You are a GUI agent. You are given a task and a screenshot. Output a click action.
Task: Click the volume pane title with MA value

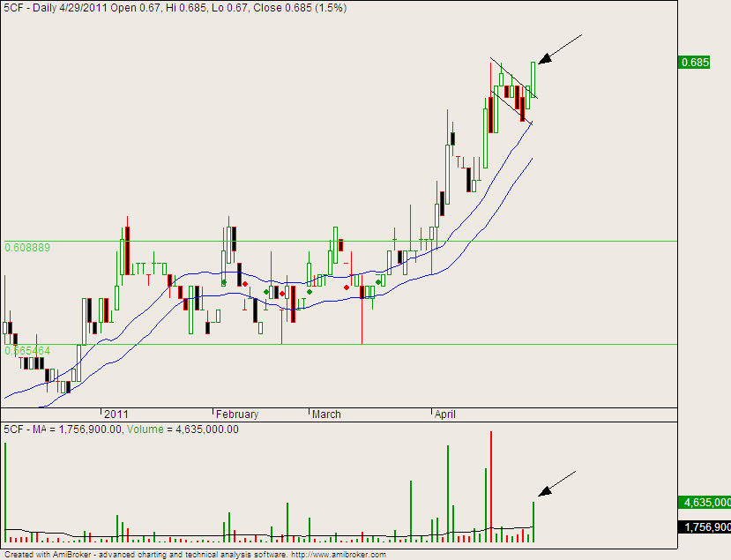click(123, 429)
